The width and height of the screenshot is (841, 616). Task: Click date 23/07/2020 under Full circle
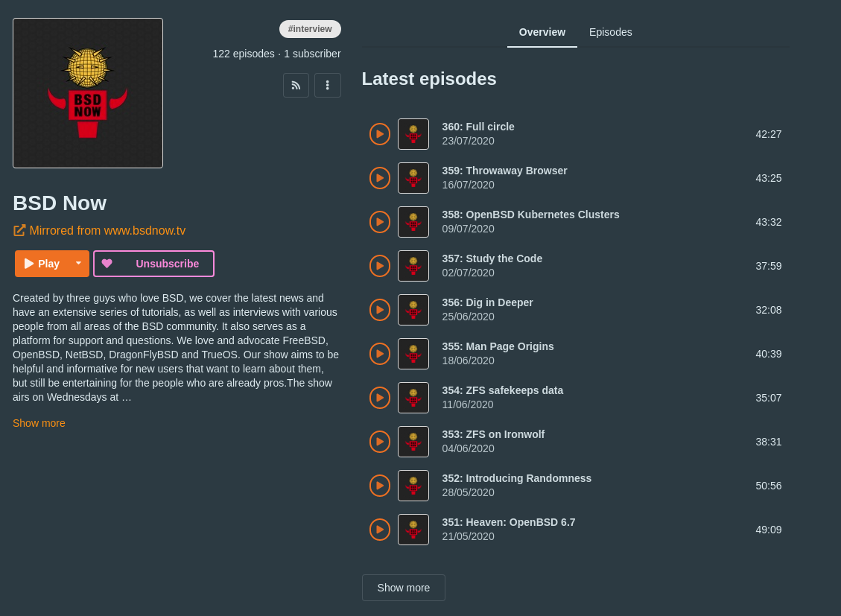469,141
